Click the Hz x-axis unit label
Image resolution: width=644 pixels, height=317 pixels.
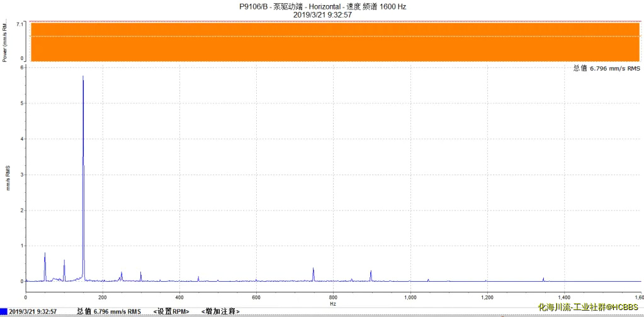coord(333,303)
